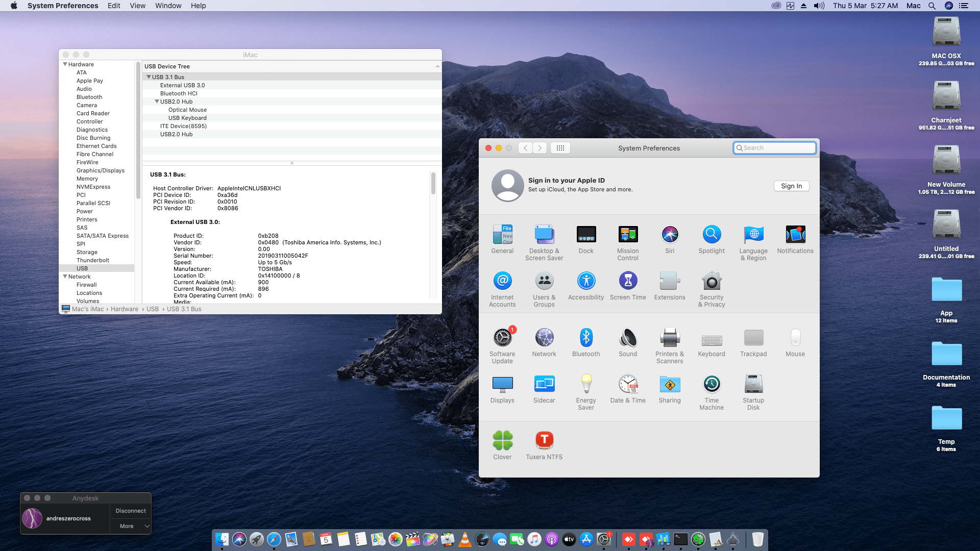Click Disconnect in the Anydesk panel
980x551 pixels.
131,511
